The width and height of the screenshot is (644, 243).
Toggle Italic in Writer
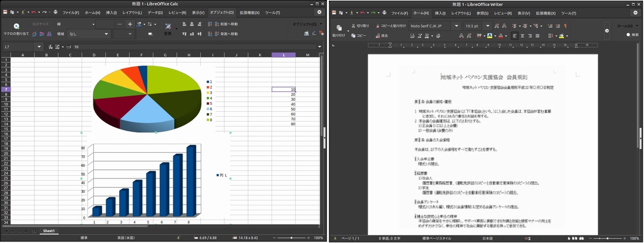[x=420, y=35]
